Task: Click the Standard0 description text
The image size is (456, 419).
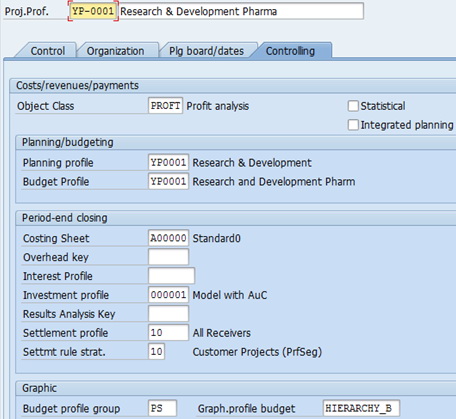Action: [x=216, y=238]
